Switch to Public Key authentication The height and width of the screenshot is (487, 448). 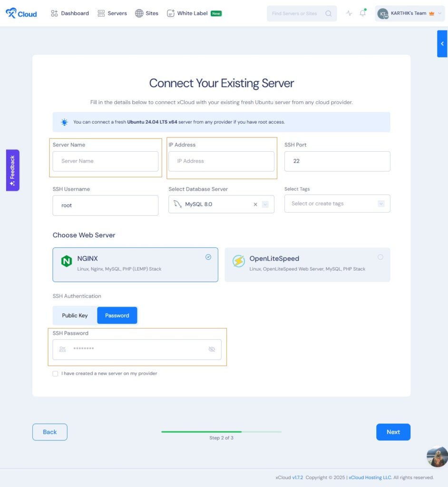tap(75, 316)
